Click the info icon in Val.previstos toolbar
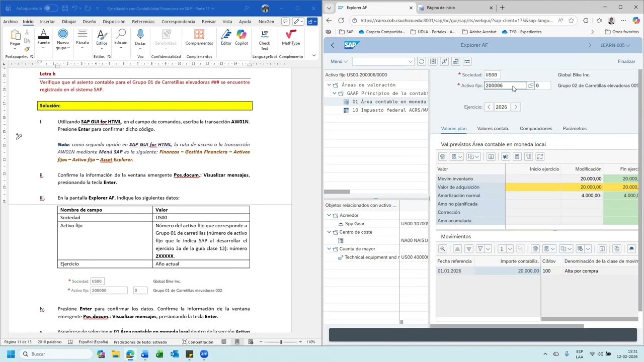This screenshot has height=362, width=644. pyautogui.click(x=492, y=157)
